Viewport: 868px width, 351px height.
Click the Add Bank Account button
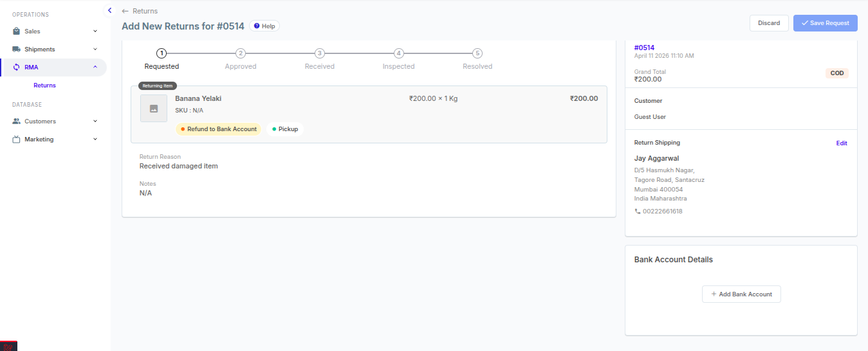pyautogui.click(x=741, y=294)
